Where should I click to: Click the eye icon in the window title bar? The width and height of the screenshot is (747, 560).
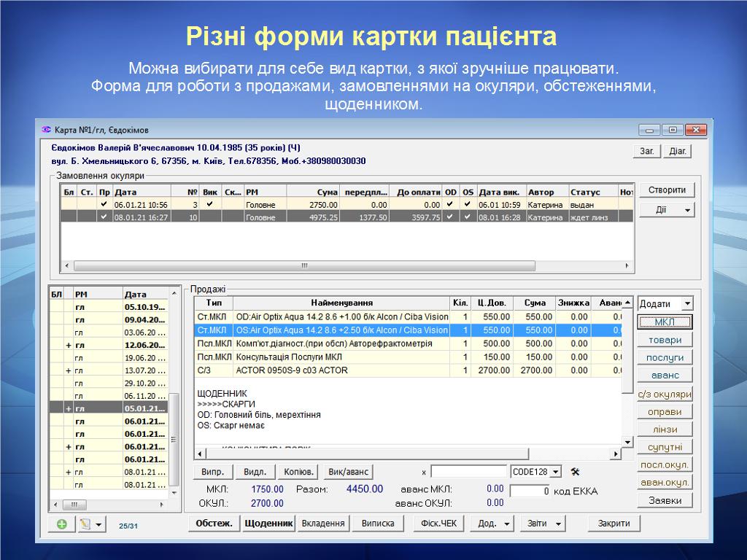point(47,130)
